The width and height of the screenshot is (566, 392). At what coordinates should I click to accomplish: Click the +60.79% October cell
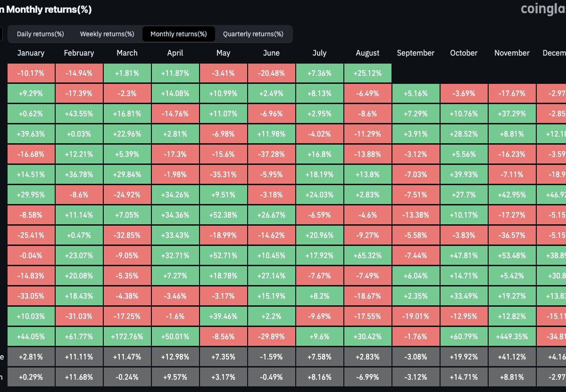pos(464,336)
